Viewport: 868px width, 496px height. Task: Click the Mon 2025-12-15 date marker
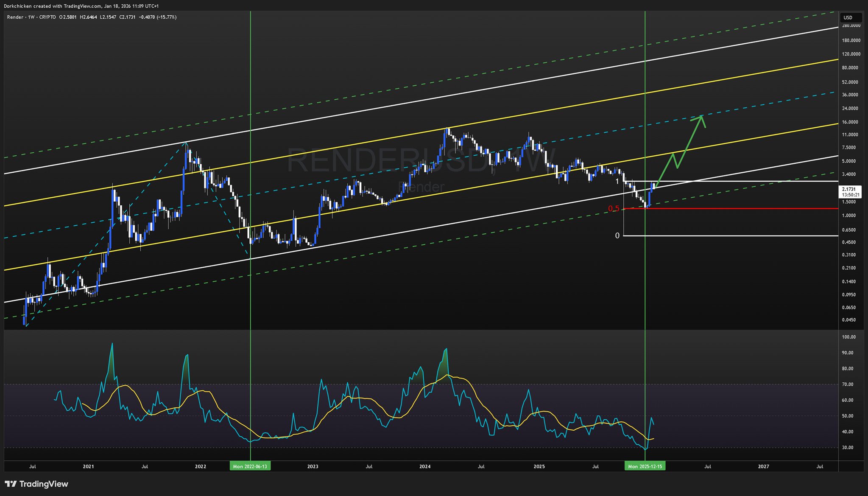645,466
